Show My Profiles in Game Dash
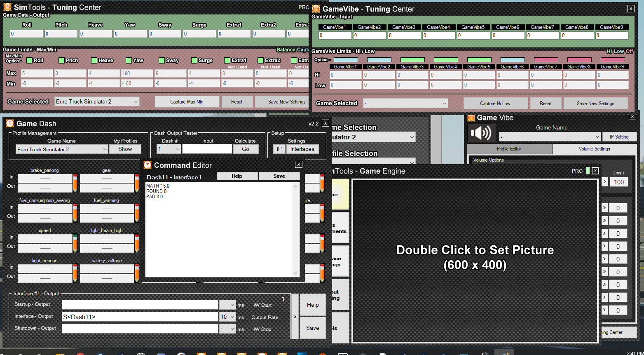Image resolution: width=644 pixels, height=355 pixels. click(x=125, y=149)
